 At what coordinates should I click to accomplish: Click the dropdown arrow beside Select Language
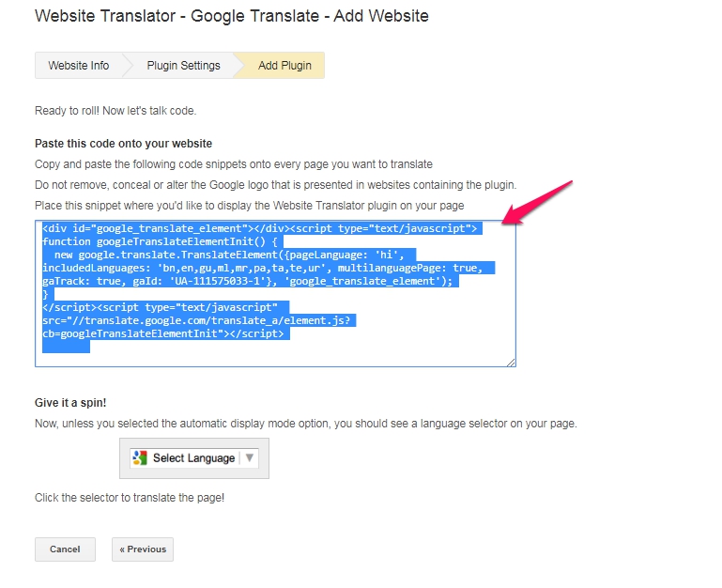(x=250, y=458)
